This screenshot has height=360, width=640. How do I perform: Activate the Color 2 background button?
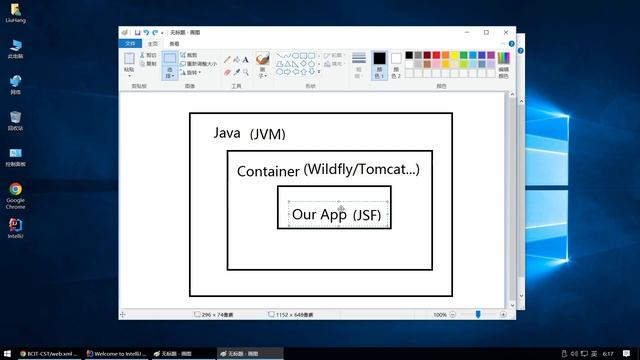396,65
